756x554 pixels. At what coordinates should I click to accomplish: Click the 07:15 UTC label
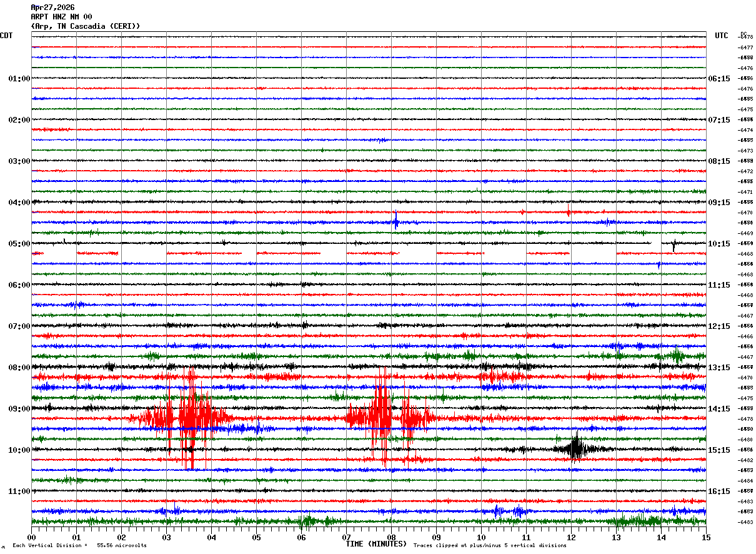[719, 120]
